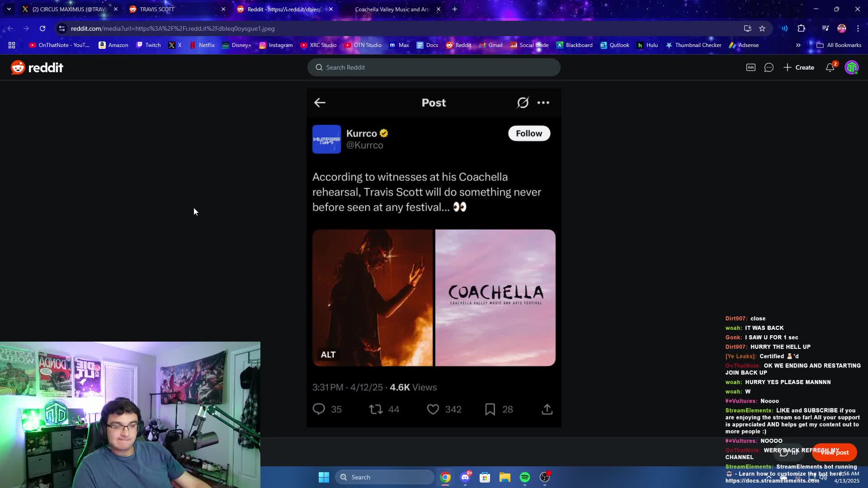
Task: Open the Instagram bookmark
Action: pyautogui.click(x=276, y=45)
